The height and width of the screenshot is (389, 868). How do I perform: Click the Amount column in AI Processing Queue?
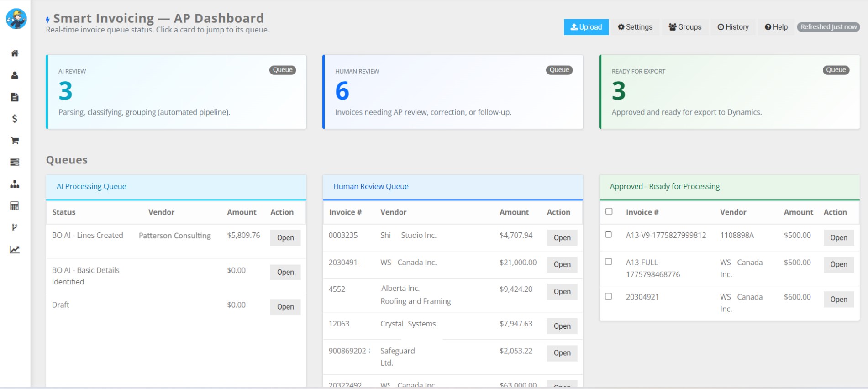[x=242, y=212]
